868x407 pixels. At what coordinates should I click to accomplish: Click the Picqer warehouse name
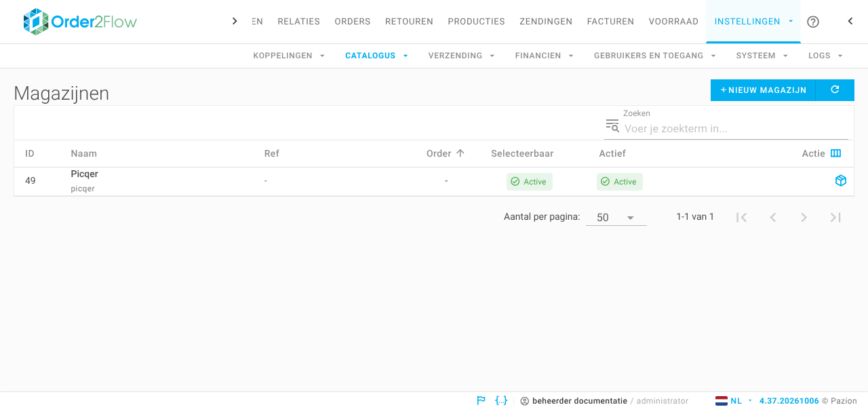coord(85,174)
